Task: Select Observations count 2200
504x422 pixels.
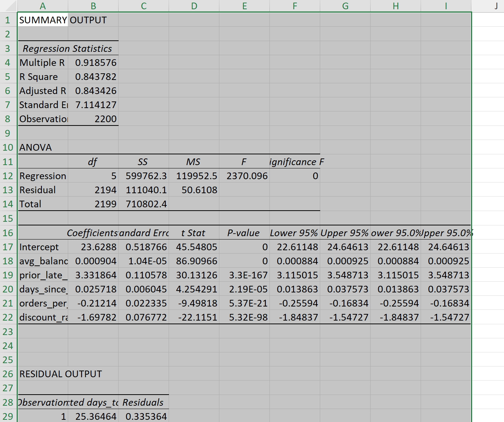Action: tap(93, 119)
